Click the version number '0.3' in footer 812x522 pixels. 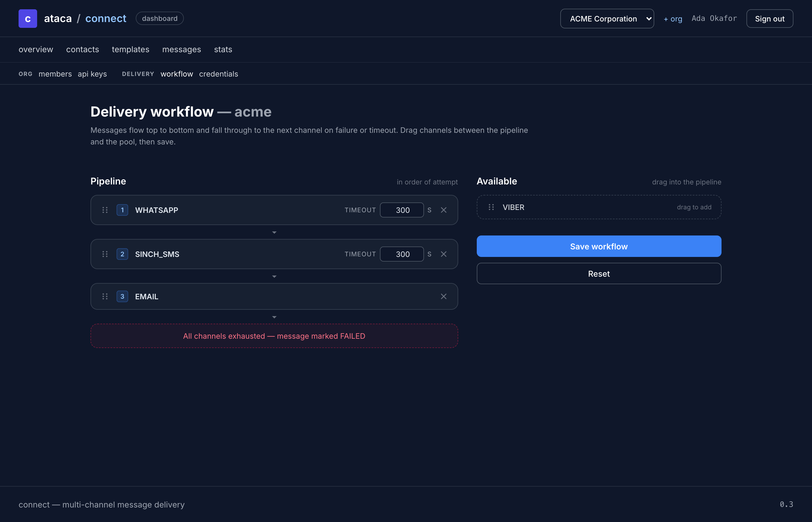(786, 504)
